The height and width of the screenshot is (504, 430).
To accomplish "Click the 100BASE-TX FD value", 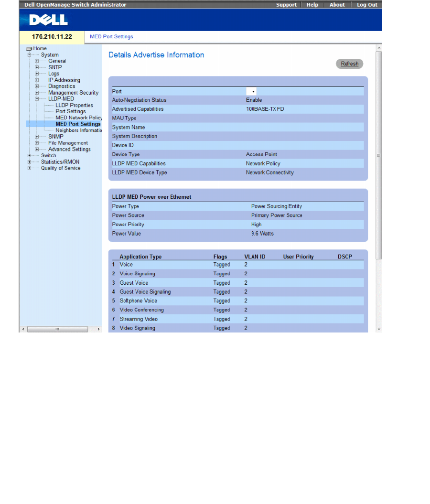I will tap(265, 109).
